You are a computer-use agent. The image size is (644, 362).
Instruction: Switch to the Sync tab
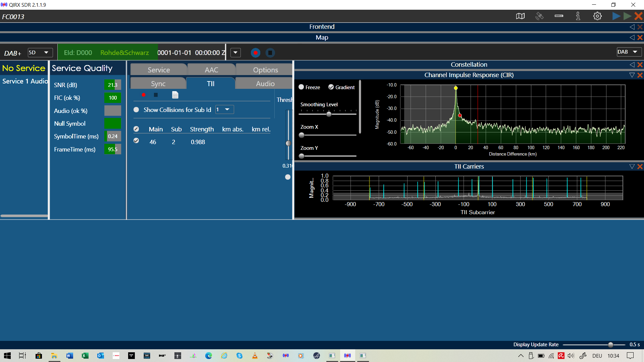(158, 83)
